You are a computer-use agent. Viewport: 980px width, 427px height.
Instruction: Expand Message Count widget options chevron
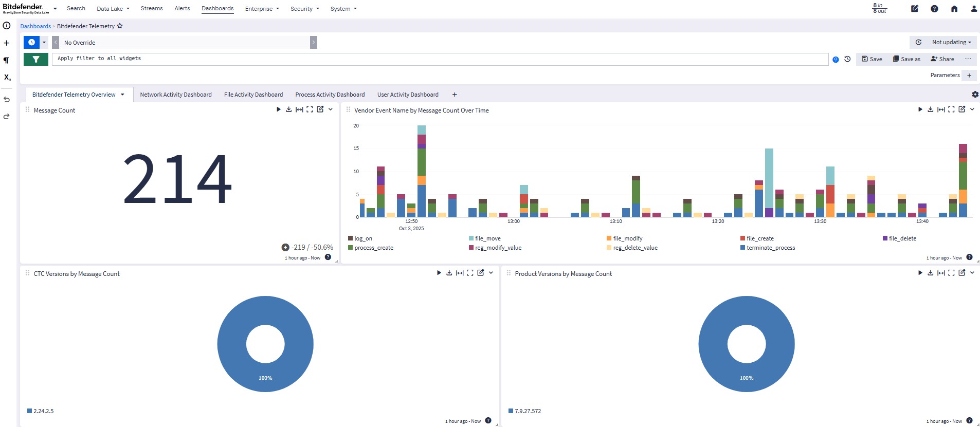pyautogui.click(x=331, y=109)
